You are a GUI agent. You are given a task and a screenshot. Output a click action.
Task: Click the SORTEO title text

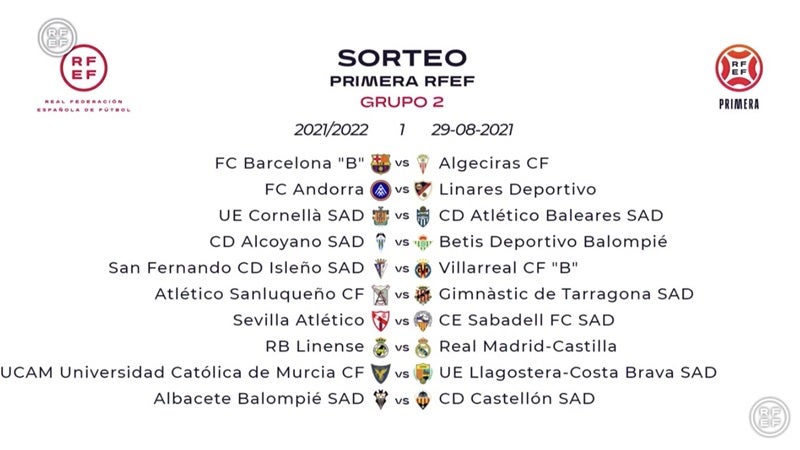pyautogui.click(x=401, y=58)
